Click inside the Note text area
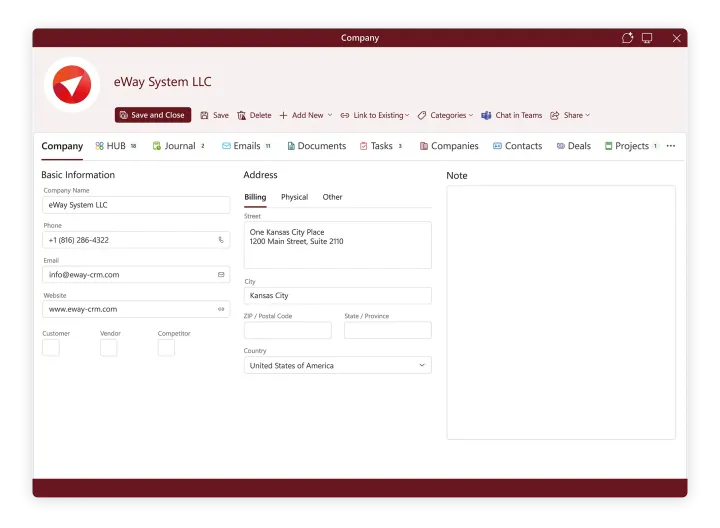This screenshot has height=528, width=720. pyautogui.click(x=561, y=312)
